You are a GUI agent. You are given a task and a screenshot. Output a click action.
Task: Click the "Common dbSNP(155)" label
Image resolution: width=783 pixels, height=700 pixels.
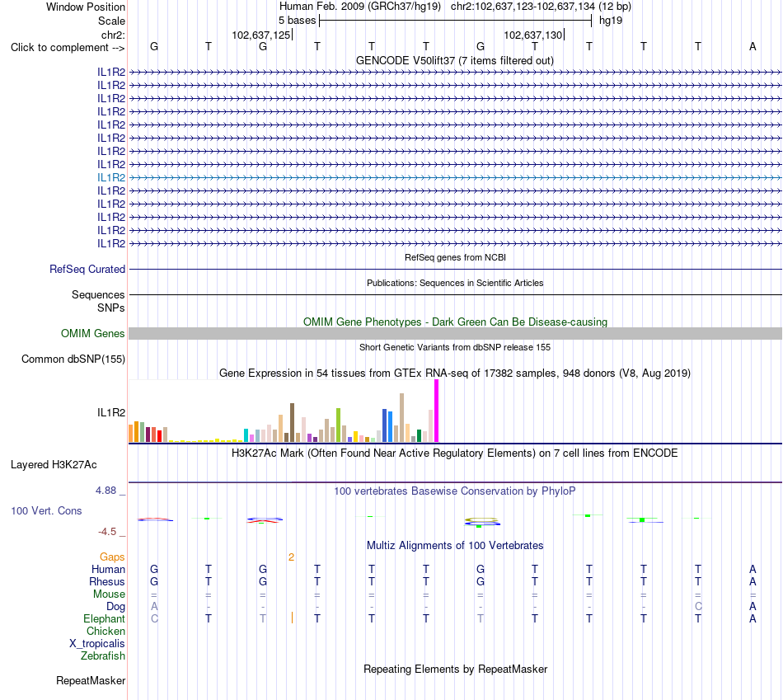tap(73, 359)
